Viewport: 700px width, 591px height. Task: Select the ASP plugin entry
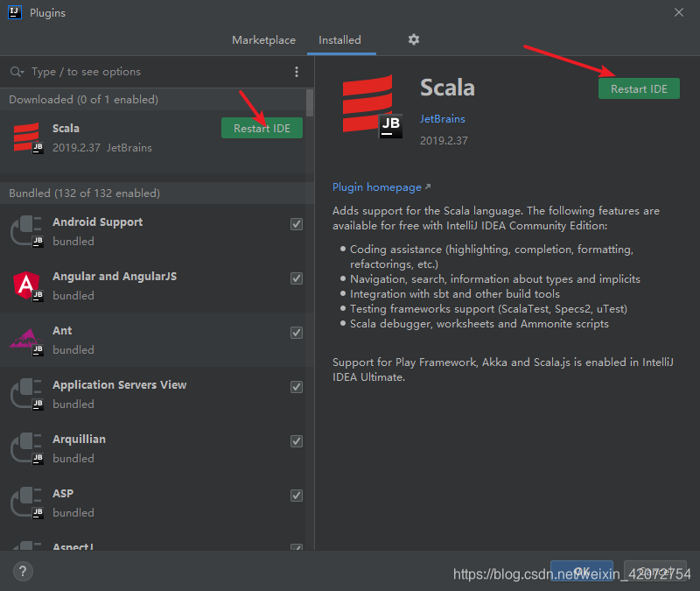[152, 503]
